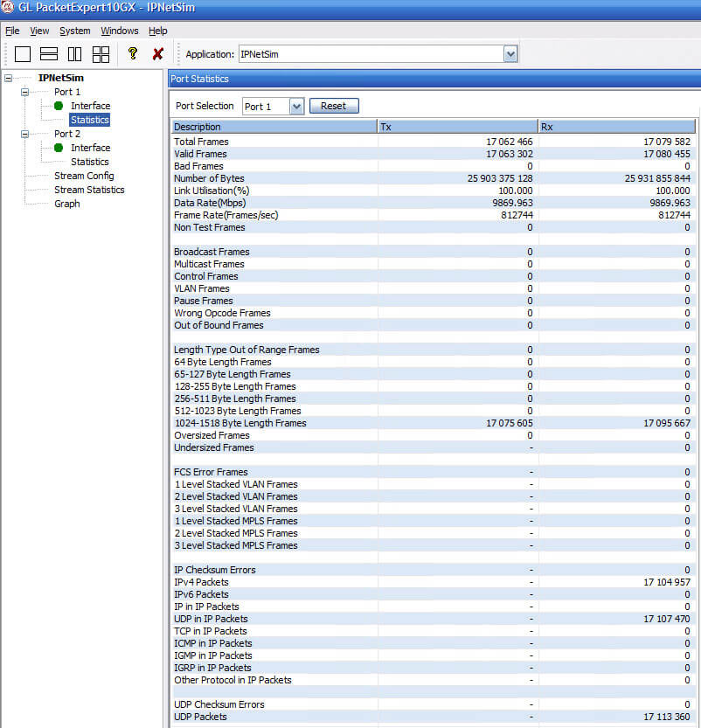Click the IP Checksum Errors row label

tap(214, 570)
